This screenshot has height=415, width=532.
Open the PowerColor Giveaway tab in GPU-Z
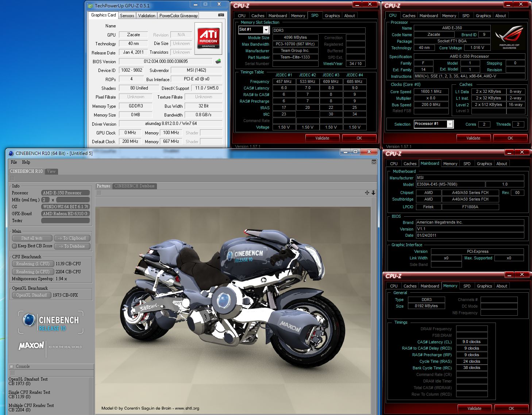point(178,16)
